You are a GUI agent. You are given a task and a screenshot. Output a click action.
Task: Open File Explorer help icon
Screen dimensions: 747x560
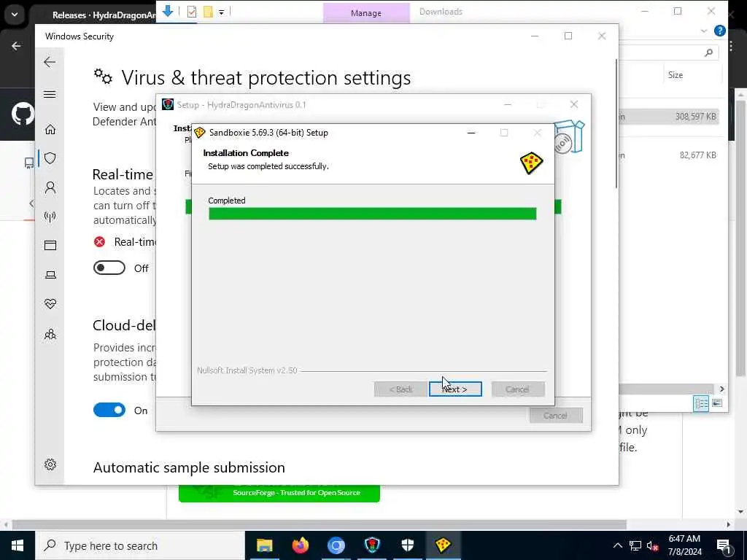click(719, 31)
